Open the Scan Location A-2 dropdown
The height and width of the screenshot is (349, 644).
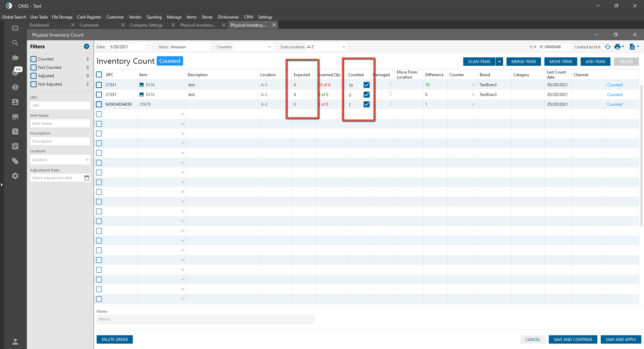tap(344, 47)
